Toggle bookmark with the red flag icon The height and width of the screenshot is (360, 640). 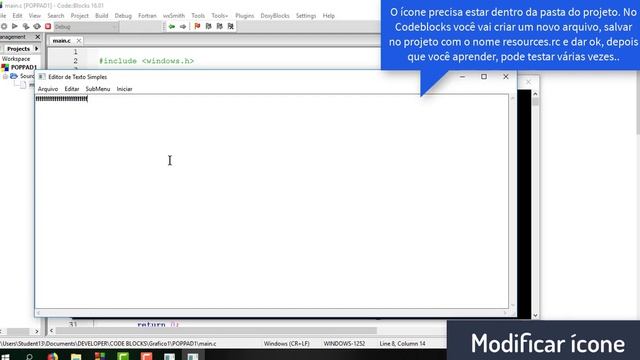pyautogui.click(x=198, y=27)
